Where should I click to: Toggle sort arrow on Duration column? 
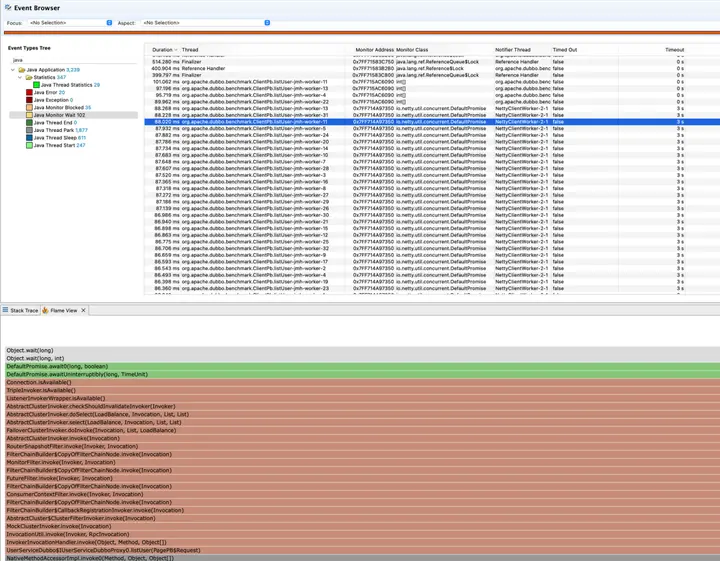(176, 50)
